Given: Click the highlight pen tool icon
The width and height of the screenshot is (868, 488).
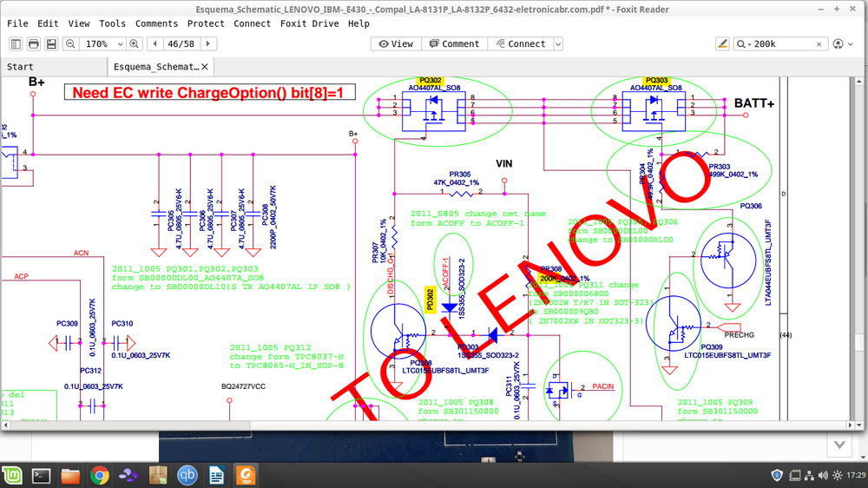Looking at the screenshot, I should tap(722, 43).
